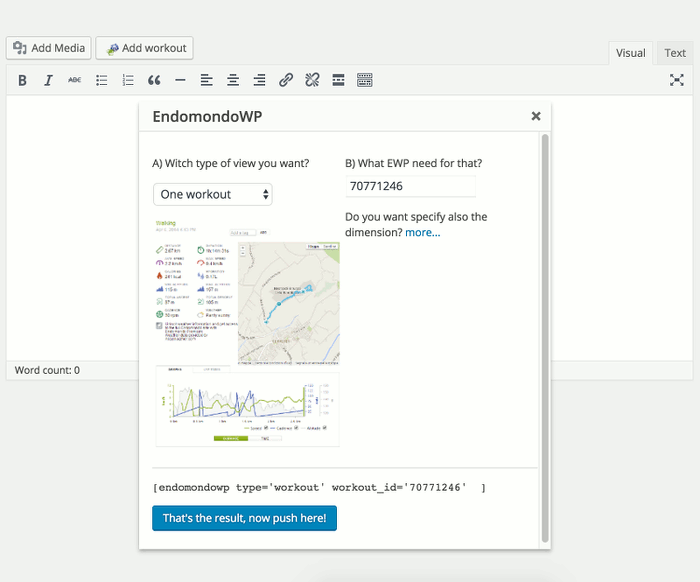700x582 pixels.
Task: Click the generated endomondowp shortcode text
Action: click(319, 487)
